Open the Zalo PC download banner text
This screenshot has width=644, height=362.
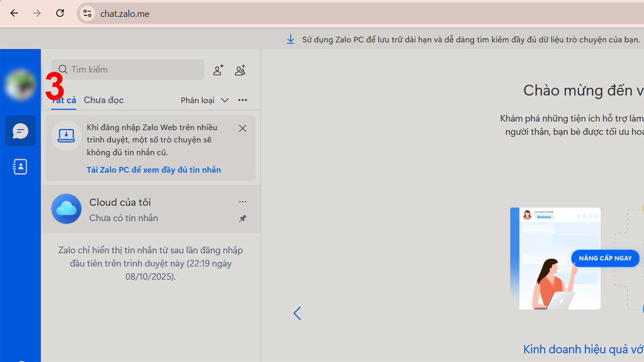pyautogui.click(x=471, y=40)
